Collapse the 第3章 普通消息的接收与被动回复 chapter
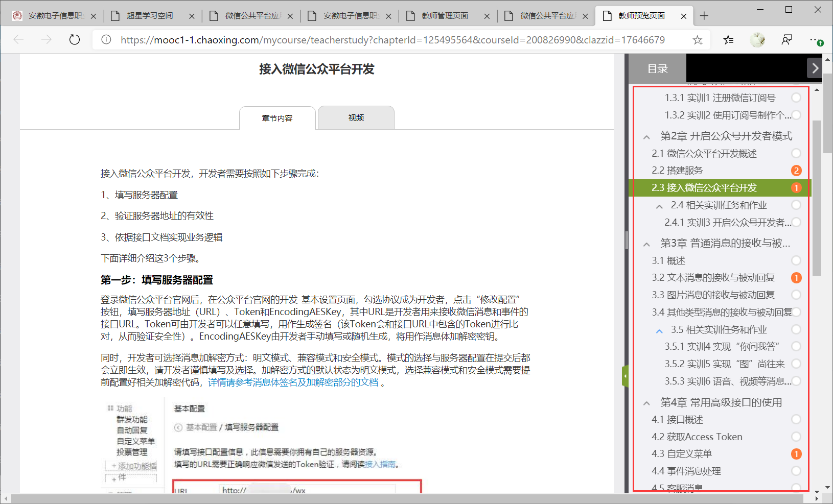Screen dimensions: 833x504 coord(646,244)
